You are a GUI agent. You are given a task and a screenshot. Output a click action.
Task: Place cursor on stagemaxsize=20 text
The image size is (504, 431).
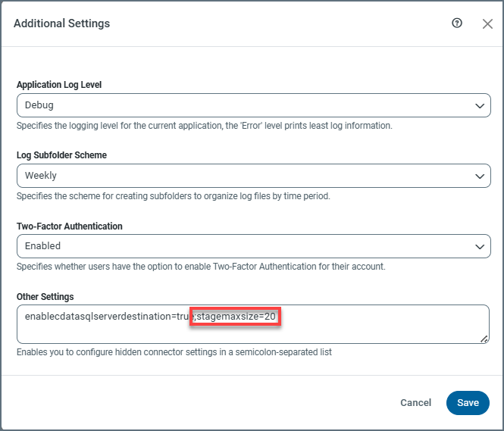236,315
